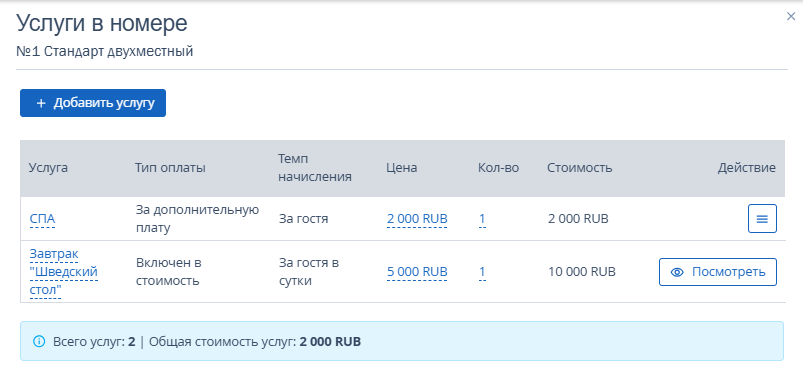Click the 10 000 RUB cost cell
Viewport: 803px width, 388px height.
(582, 272)
